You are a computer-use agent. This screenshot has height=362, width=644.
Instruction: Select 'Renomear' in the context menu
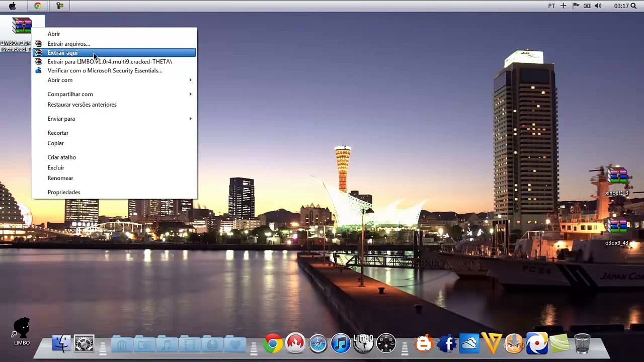tap(60, 178)
